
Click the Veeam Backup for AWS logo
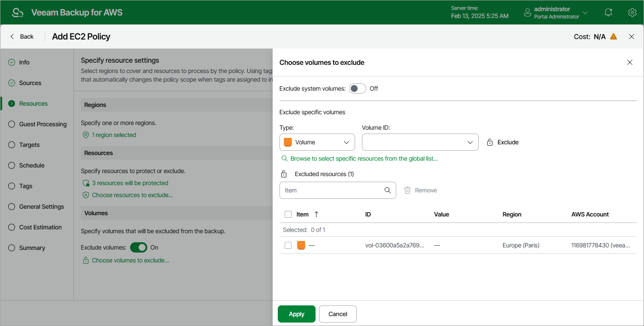[18, 12]
